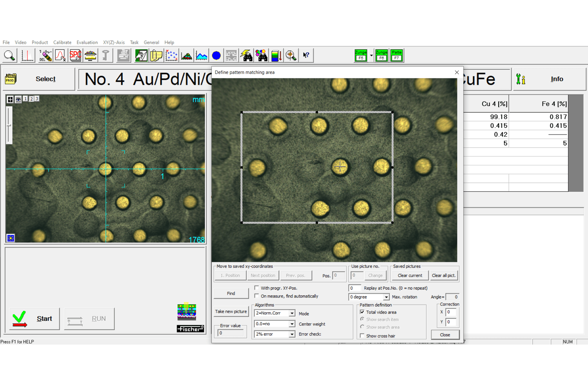Click the zoom slider in video panel
Screen dimensions: 588x390
[9, 125]
